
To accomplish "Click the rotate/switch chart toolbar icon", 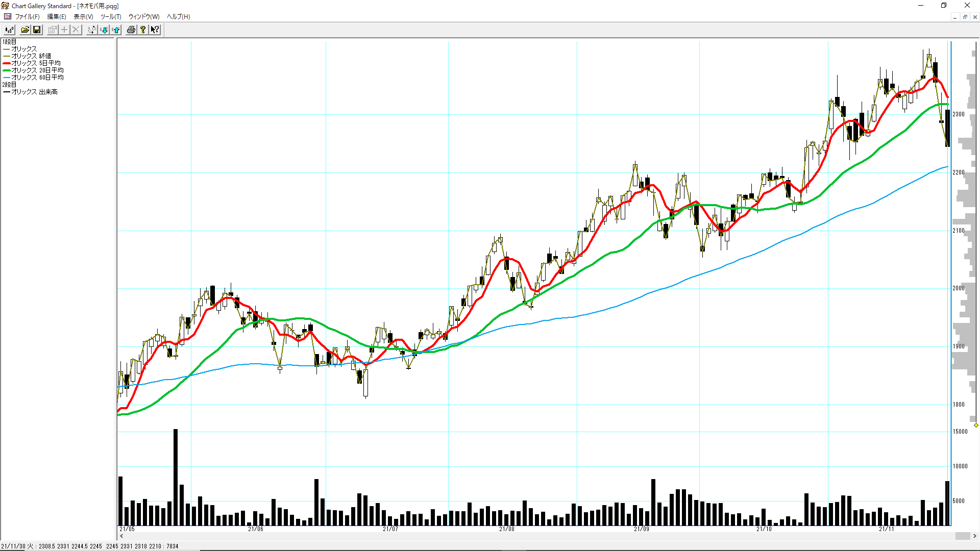I will click(91, 30).
